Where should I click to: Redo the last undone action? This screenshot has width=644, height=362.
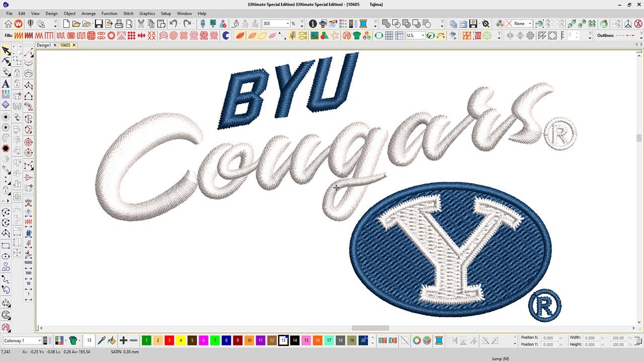point(187,24)
